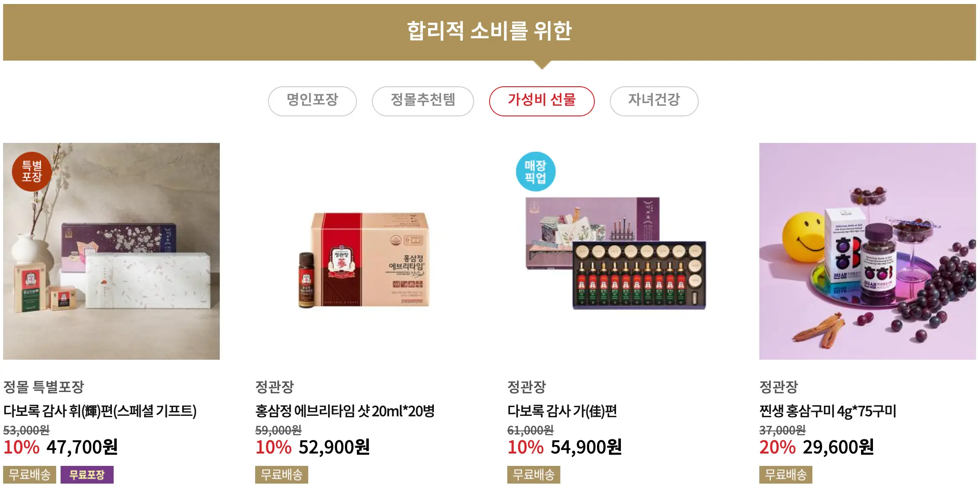Click the 합리적 소비를 위한 gold banner
Viewport: 980px width, 492px height.
[x=490, y=32]
